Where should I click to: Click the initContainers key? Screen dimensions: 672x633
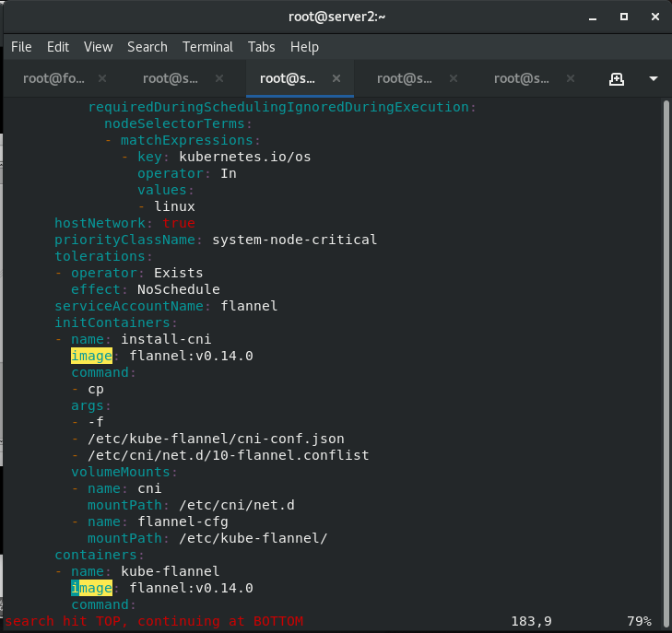click(x=112, y=322)
